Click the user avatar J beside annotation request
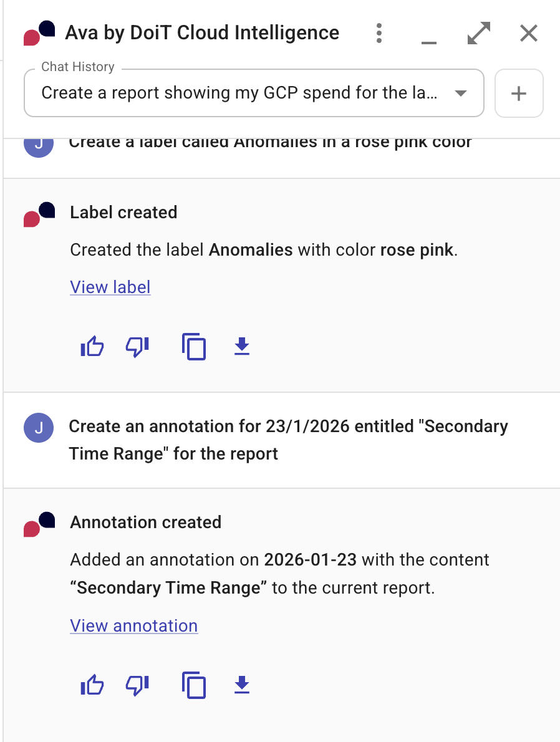 [39, 428]
